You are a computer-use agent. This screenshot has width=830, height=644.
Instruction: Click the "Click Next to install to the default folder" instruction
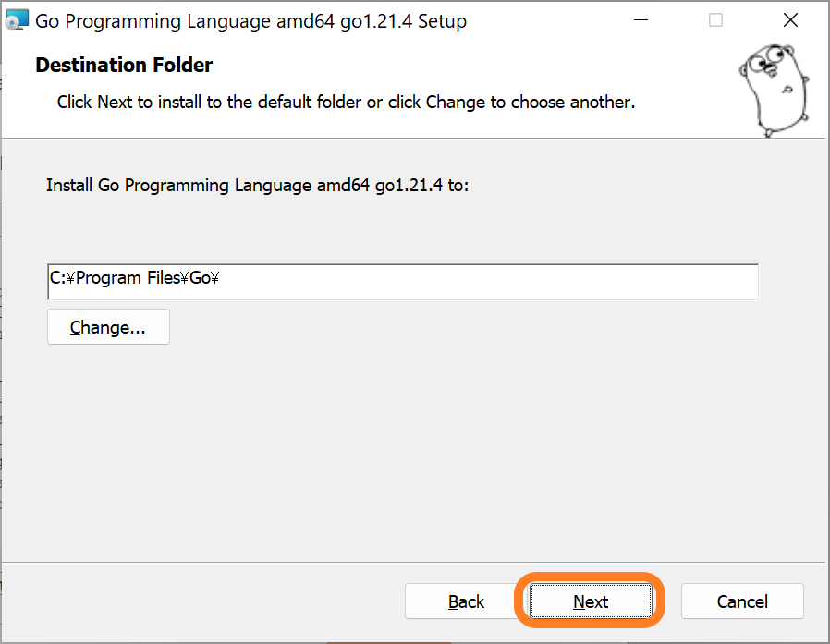tap(346, 102)
